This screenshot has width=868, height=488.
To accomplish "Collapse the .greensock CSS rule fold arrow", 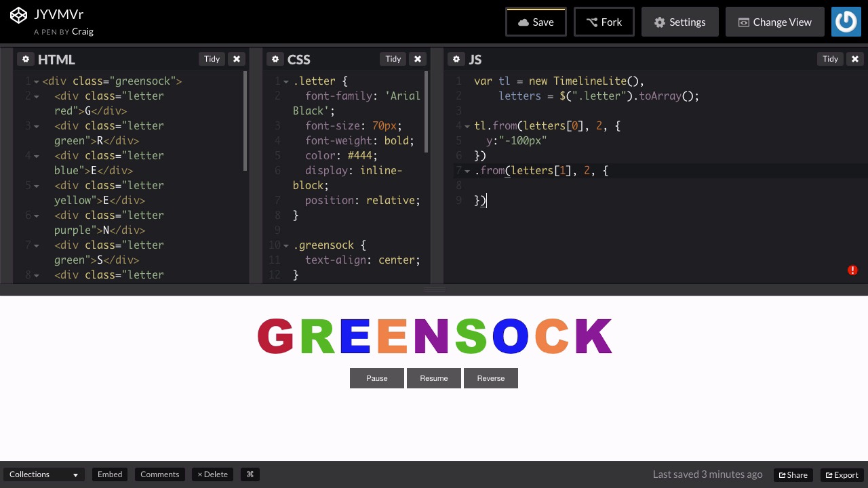I will click(285, 245).
